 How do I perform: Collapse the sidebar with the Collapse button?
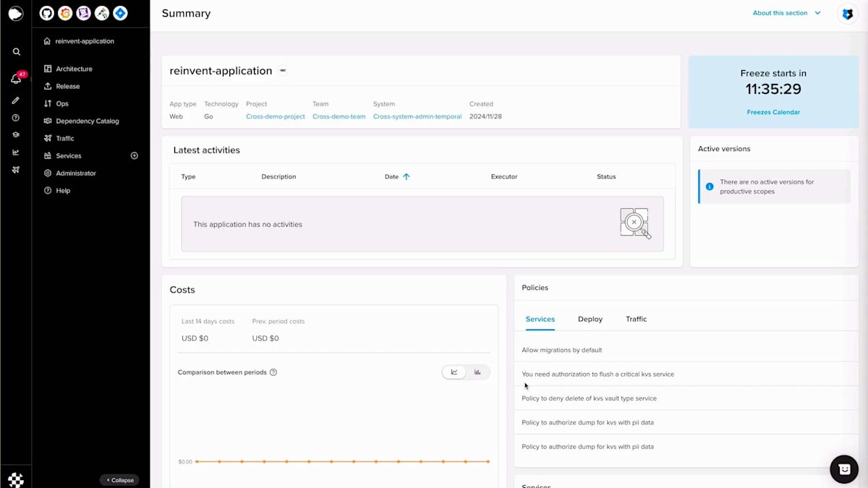coord(119,480)
